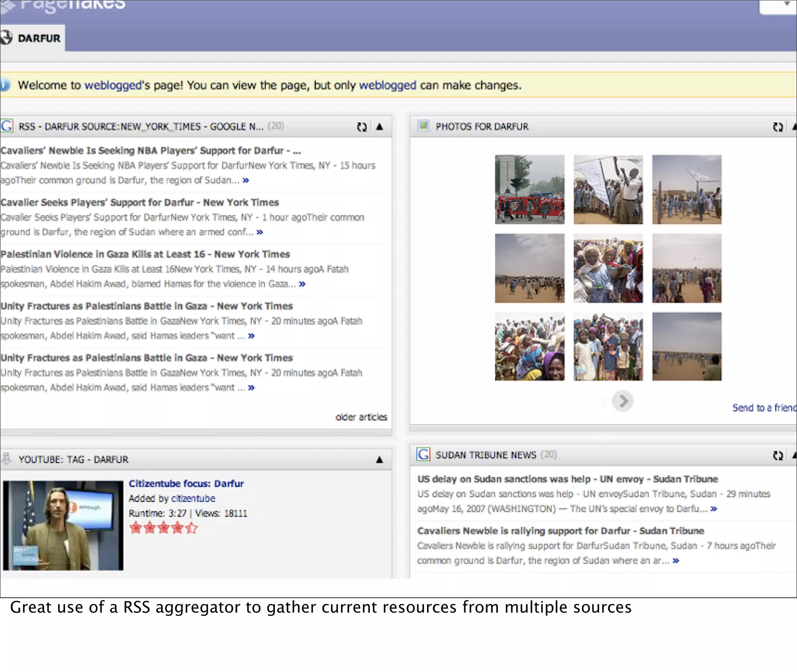
Task: Click the YouTube Tag Darfur flake icon
Action: (x=7, y=459)
